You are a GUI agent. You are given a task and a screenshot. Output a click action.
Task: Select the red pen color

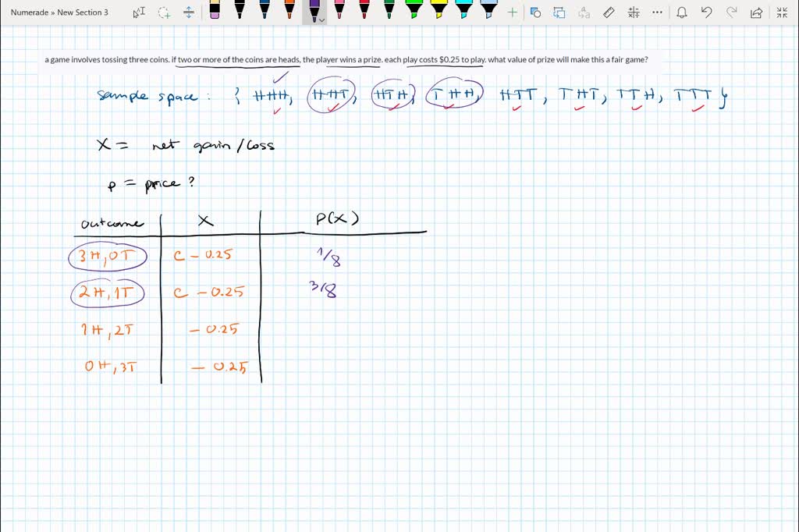tap(364, 12)
